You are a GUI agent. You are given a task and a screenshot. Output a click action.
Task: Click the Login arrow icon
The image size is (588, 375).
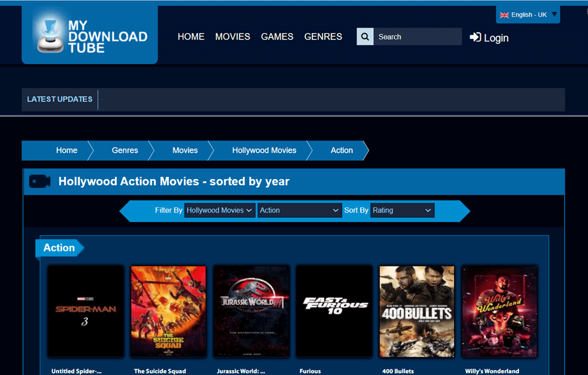point(475,37)
